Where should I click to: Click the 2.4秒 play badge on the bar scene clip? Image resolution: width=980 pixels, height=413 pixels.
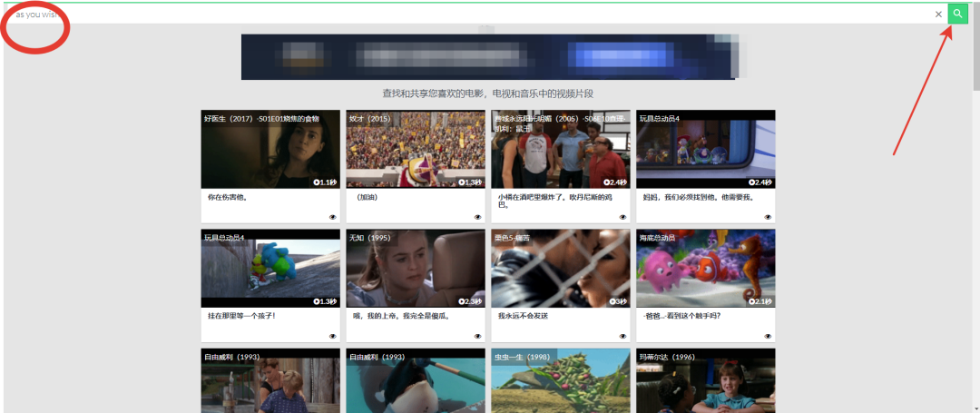615,182
